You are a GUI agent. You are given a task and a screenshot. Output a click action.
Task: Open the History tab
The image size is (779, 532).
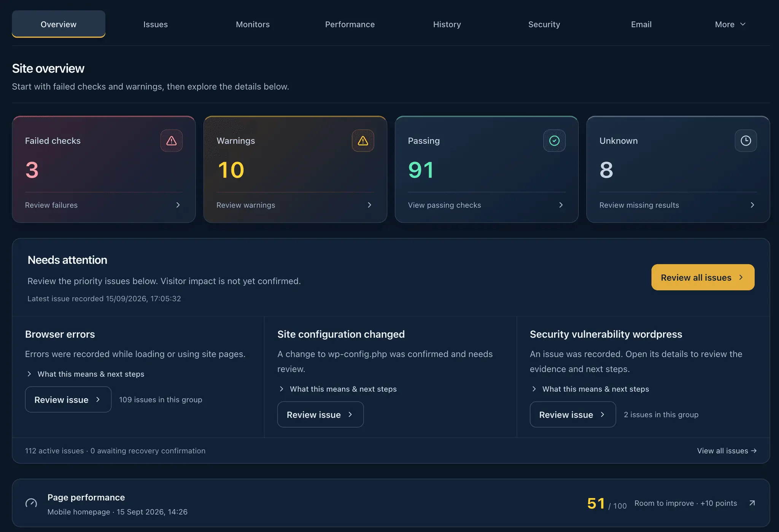[447, 24]
